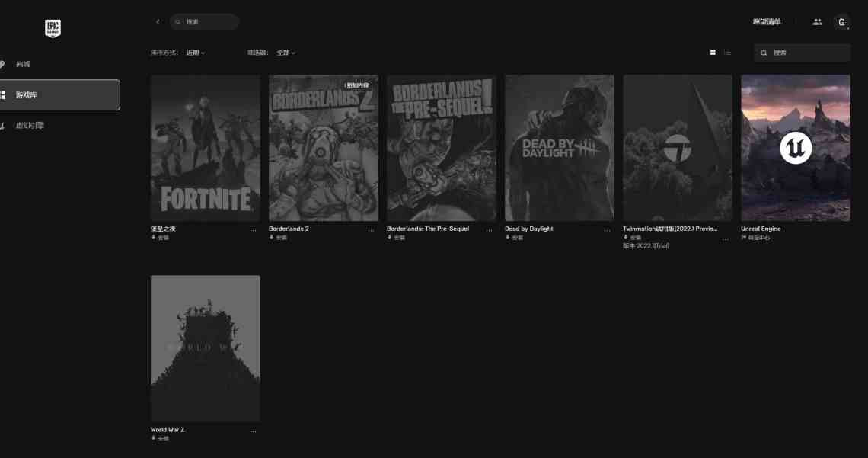868x458 pixels.
Task: Click 安装 install under Borderlands: The Pre-Sequel
Action: click(x=398, y=238)
